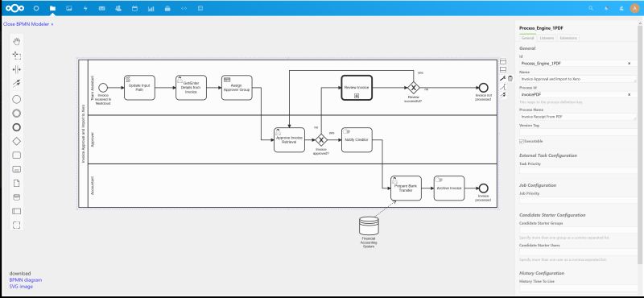
Task: Open the Files app in the Nextcloud header
Action: pyautogui.click(x=52, y=8)
